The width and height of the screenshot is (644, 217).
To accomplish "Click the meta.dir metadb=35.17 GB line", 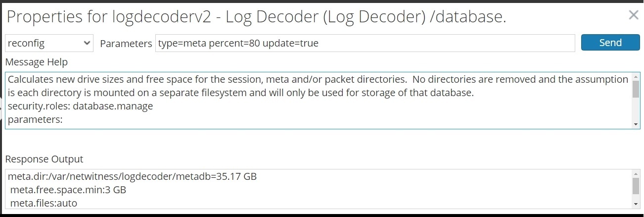I will click(132, 176).
